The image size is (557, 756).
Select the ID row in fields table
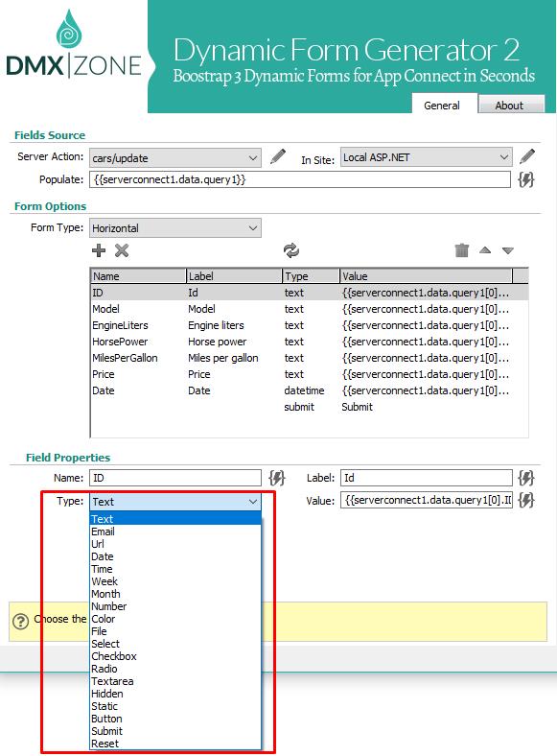click(310, 293)
